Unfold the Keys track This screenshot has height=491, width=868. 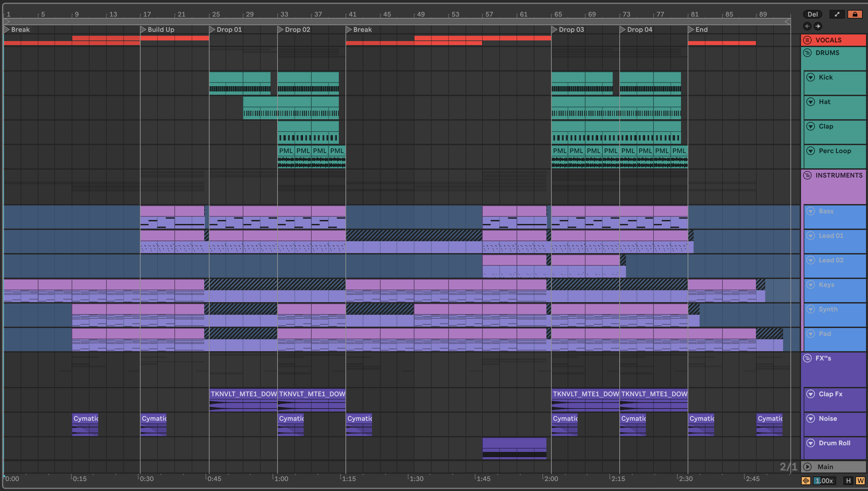pos(811,285)
